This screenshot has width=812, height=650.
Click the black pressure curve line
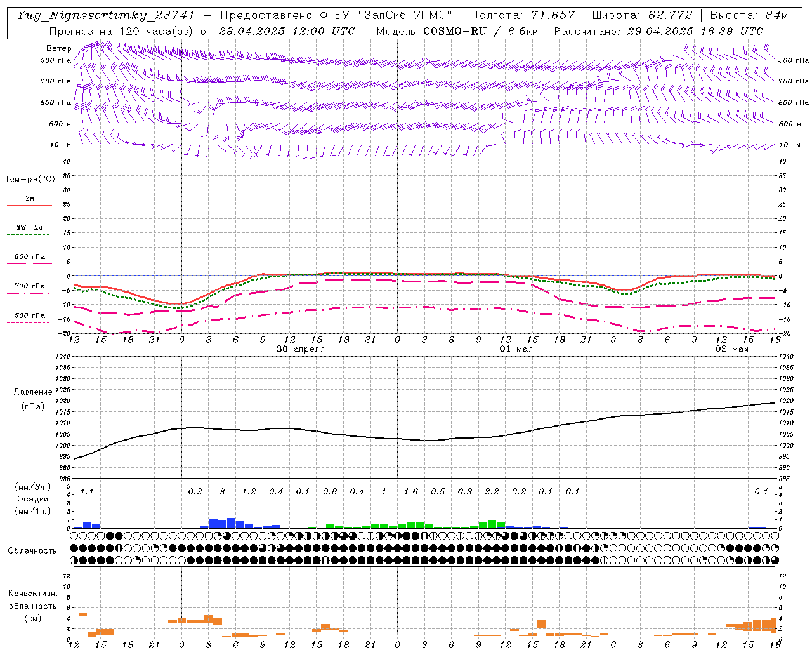click(x=425, y=440)
